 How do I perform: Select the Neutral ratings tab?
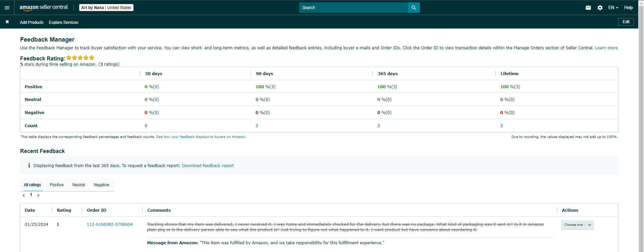(78, 185)
